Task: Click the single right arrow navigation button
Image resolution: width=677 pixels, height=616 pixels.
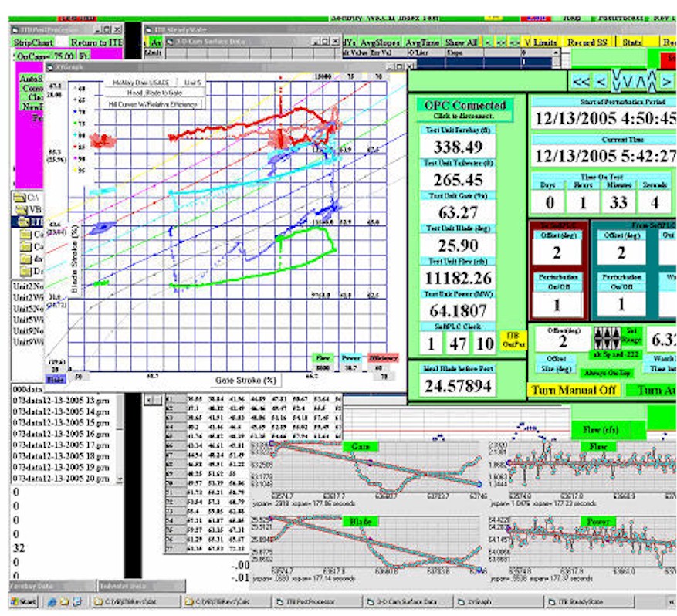Action: click(667, 80)
